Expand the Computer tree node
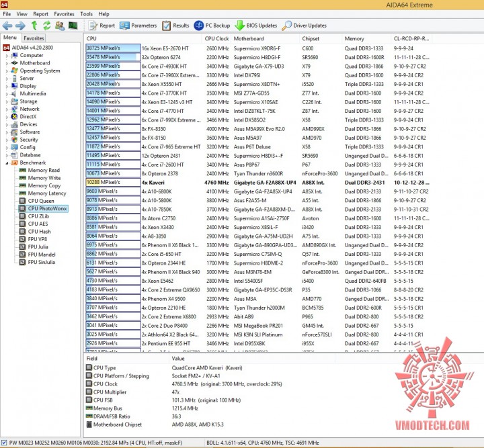This screenshot has height=448, width=484. (x=7, y=56)
